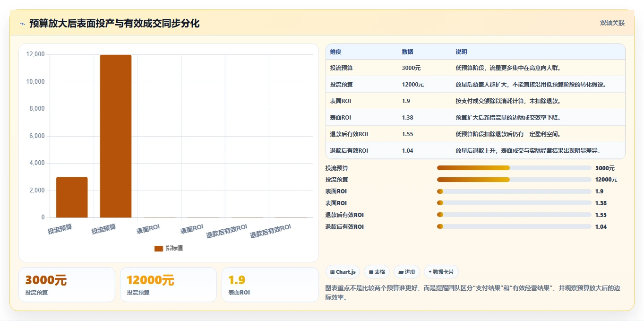Click the description starting 放量后退款上升
The image size is (644, 321).
pos(528,151)
